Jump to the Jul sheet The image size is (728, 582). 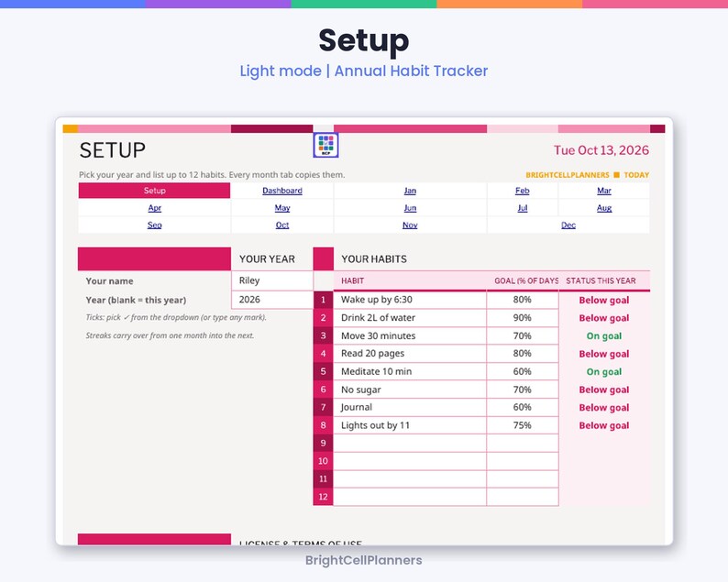coord(523,208)
